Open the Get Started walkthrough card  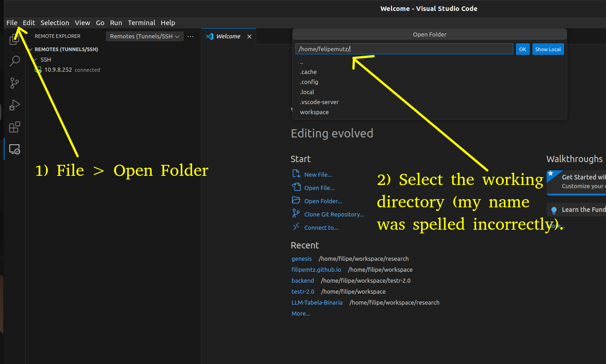point(576,182)
